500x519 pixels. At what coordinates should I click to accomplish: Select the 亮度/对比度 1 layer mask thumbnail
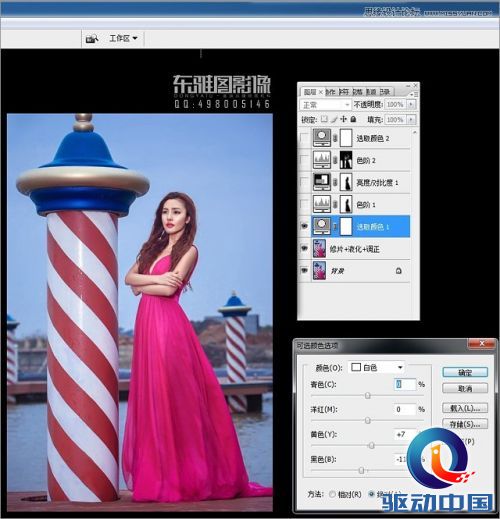[x=346, y=182]
